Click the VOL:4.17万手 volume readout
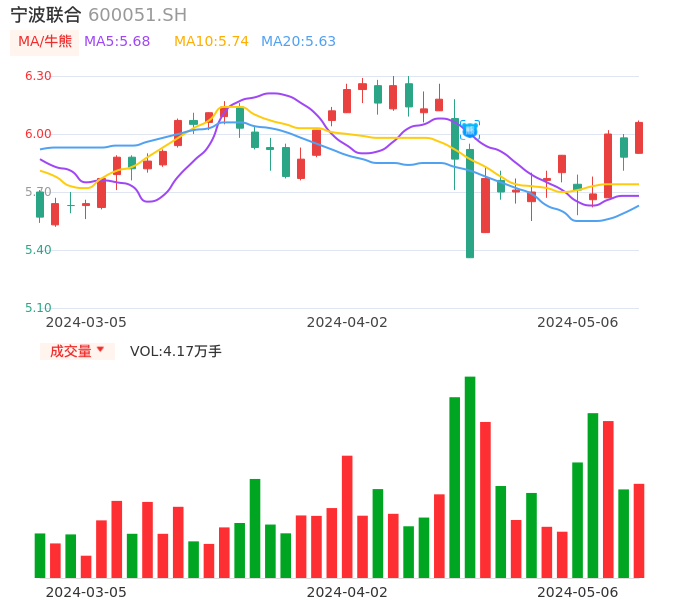Image resolution: width=686 pixels, height=606 pixels. pos(175,351)
